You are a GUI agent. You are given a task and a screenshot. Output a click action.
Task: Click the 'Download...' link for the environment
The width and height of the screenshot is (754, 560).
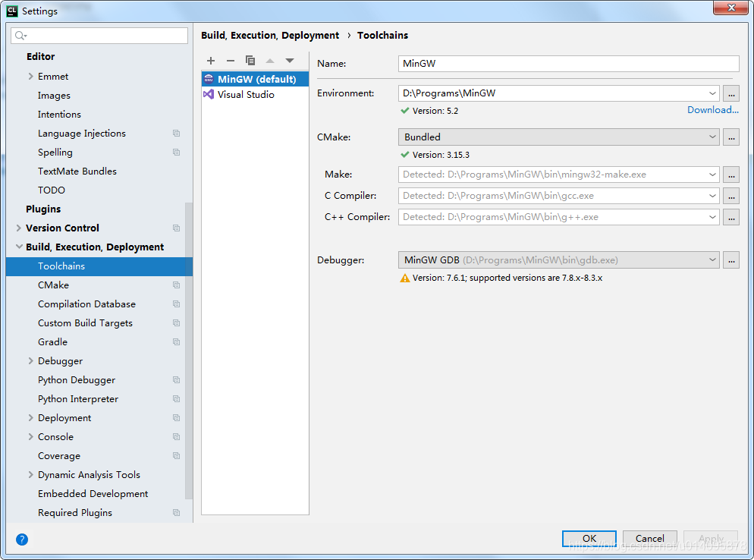pyautogui.click(x=712, y=110)
